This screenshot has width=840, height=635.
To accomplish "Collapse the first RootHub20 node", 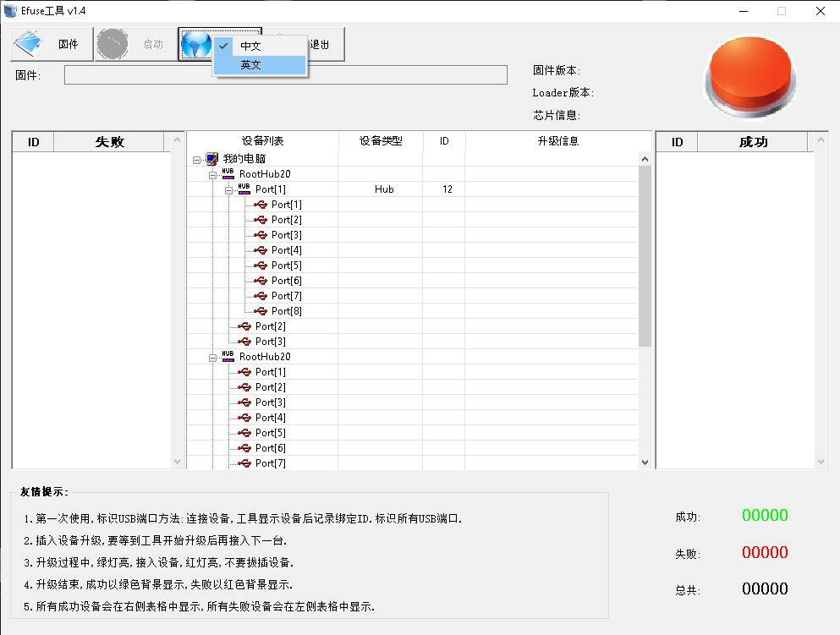I will coord(213,173).
